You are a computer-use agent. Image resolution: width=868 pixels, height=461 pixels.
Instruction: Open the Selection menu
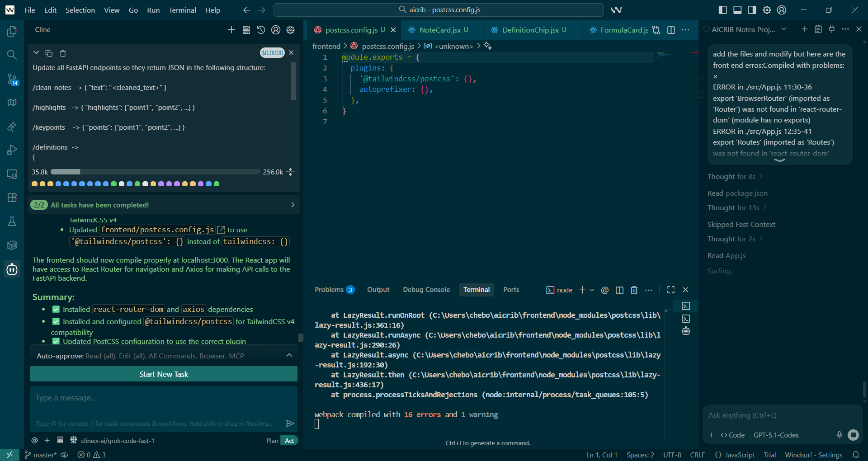click(80, 10)
